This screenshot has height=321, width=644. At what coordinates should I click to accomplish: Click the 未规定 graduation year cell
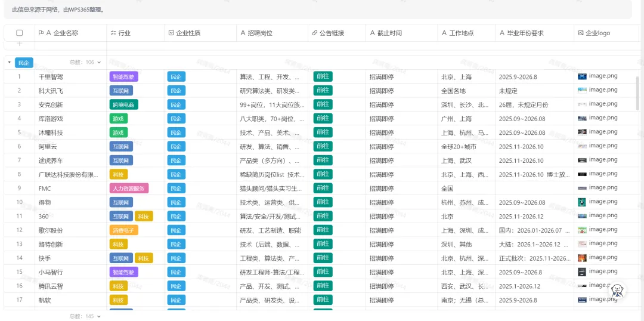pos(534,91)
